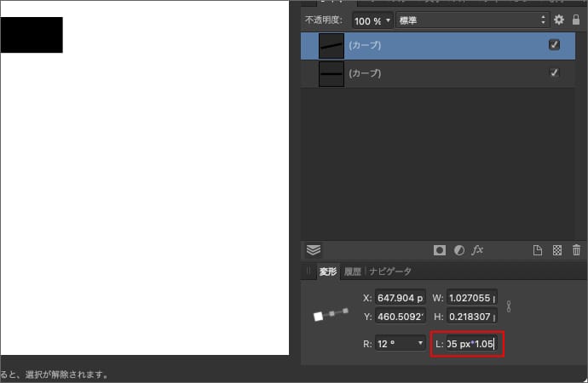This screenshot has width=588, height=383.
Task: Delete the layer with the trash icon
Action: pyautogui.click(x=576, y=250)
